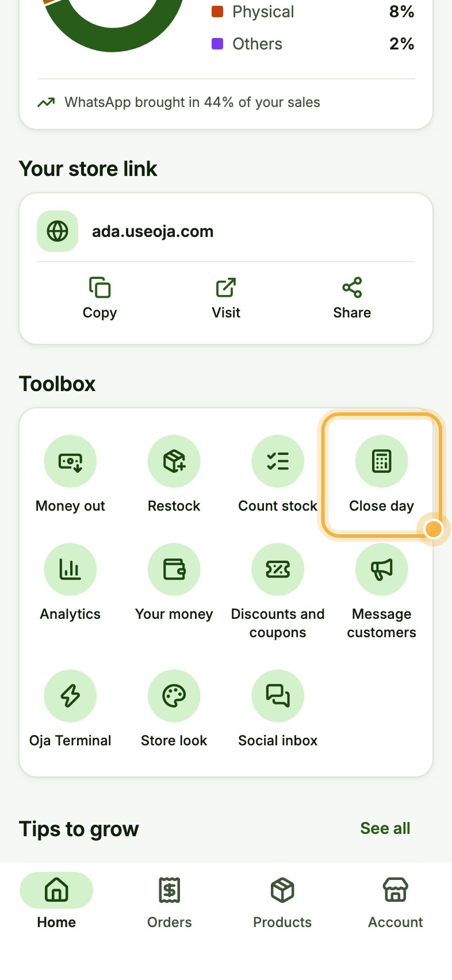This screenshot has height=980, width=452.
Task: Launch the Oja Terminal tool
Action: click(70, 709)
